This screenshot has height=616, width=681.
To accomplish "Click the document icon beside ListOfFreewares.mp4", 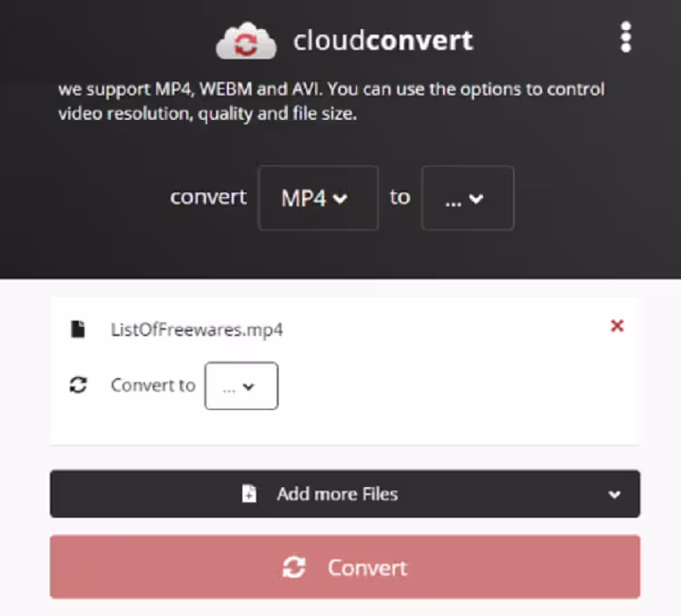I will point(78,329).
